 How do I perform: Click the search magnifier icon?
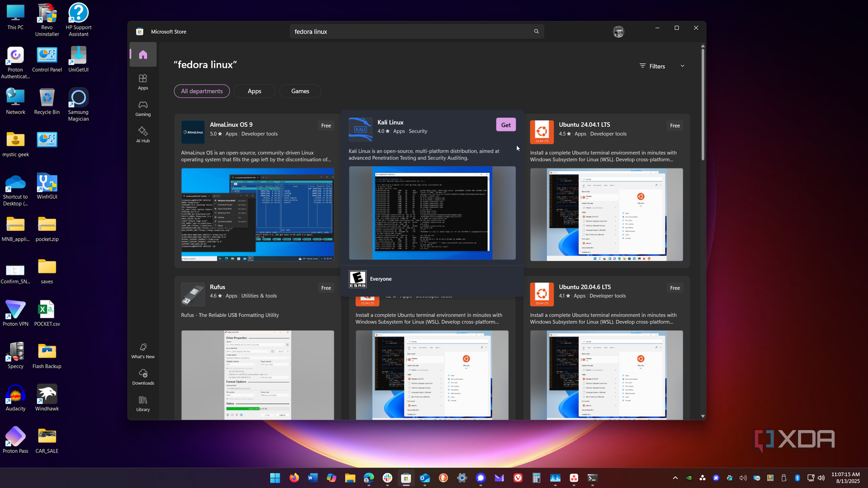[x=536, y=32]
